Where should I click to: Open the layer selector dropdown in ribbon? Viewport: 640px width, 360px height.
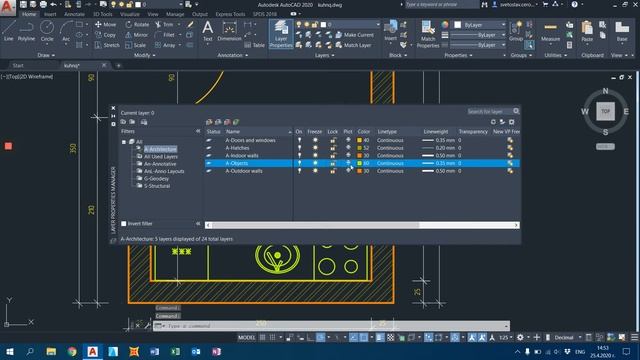378,24
